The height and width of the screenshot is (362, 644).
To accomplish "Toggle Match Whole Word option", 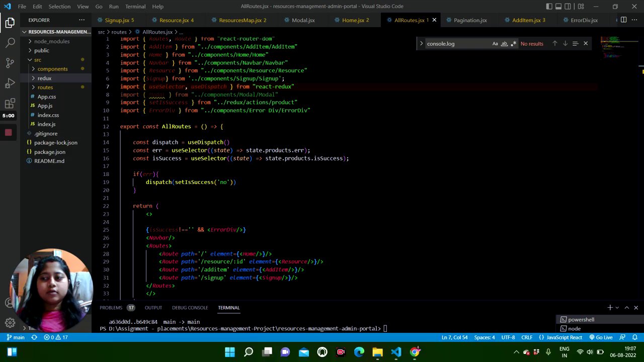I will click(x=504, y=44).
